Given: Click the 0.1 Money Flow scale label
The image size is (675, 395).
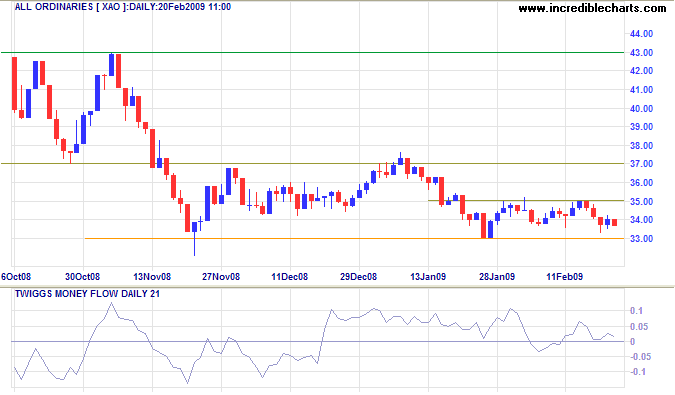Looking at the screenshot, I should click(x=636, y=311).
